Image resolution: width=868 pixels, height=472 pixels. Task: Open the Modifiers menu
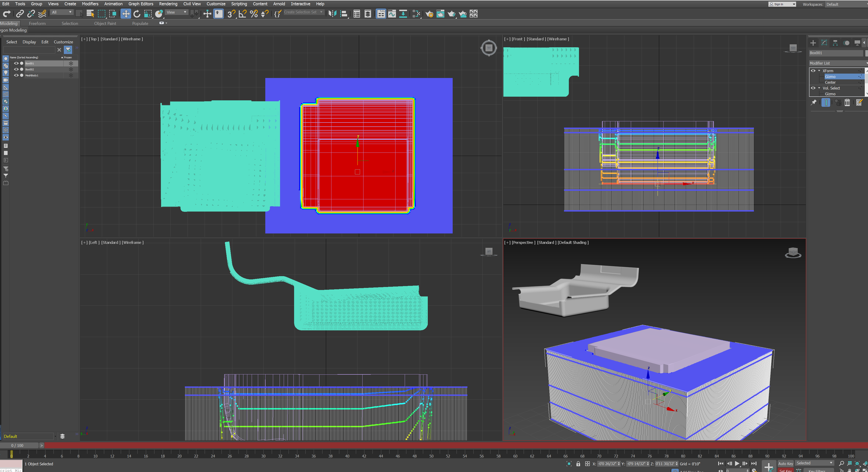90,4
